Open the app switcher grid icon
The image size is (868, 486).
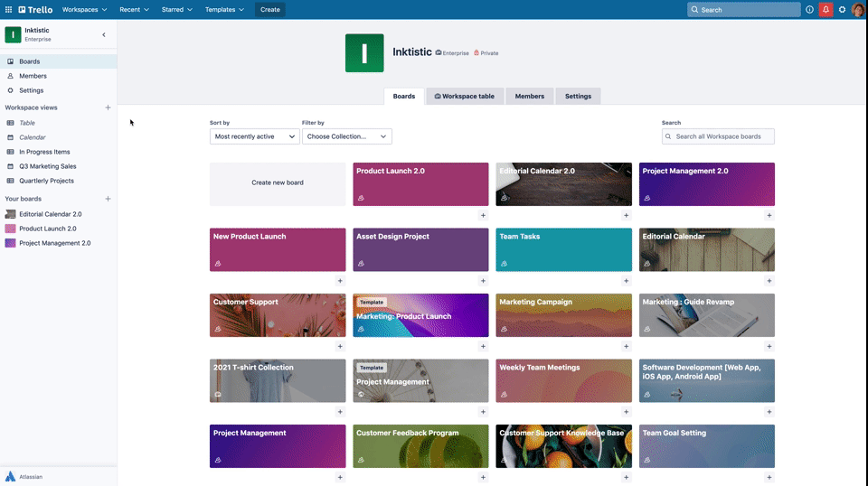click(x=8, y=9)
